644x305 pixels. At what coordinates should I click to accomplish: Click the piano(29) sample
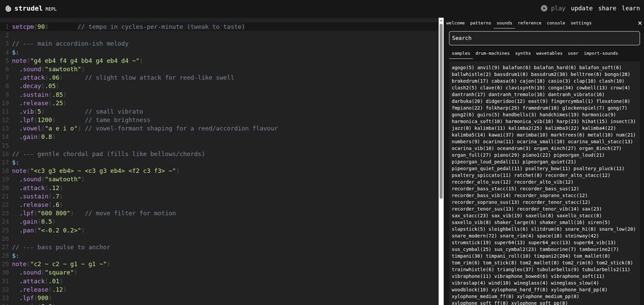506,155
